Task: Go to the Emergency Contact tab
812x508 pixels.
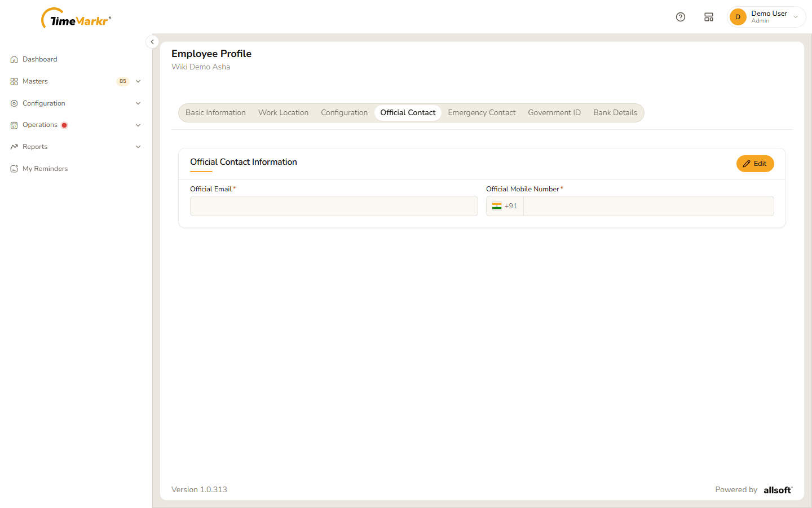Action: [482, 113]
